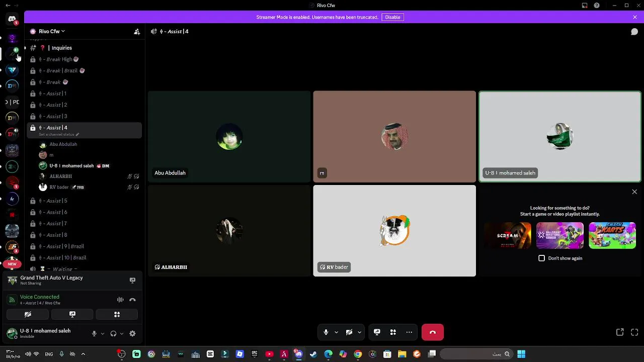Open activities launcher in sidebar voice panel

[117, 314]
